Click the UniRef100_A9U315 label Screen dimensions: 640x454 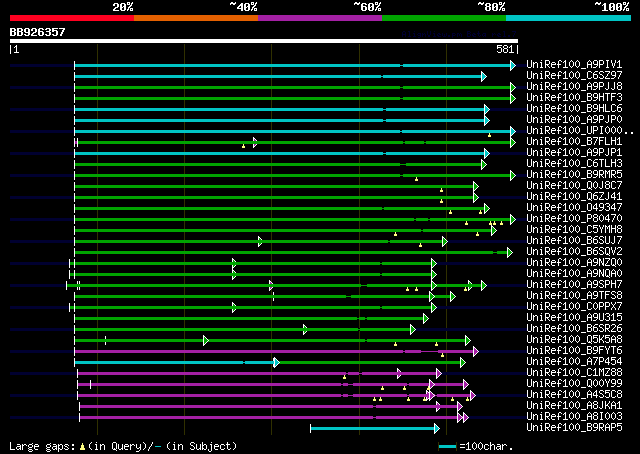click(574, 318)
